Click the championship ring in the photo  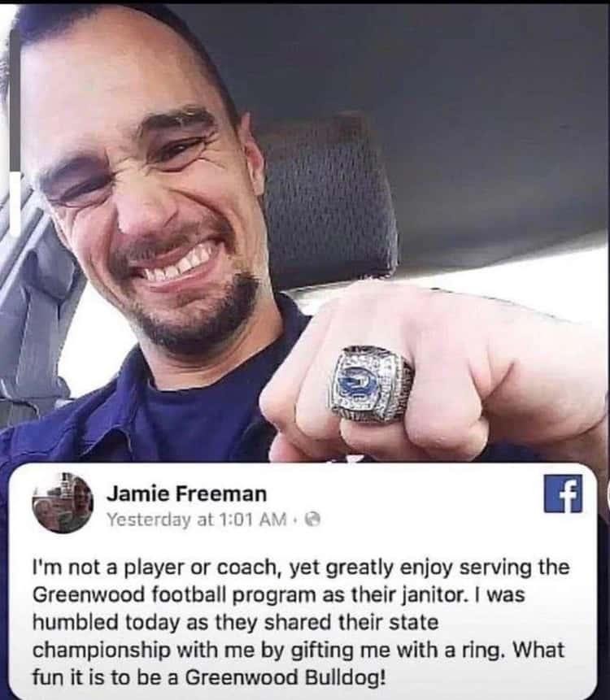pos(370,385)
